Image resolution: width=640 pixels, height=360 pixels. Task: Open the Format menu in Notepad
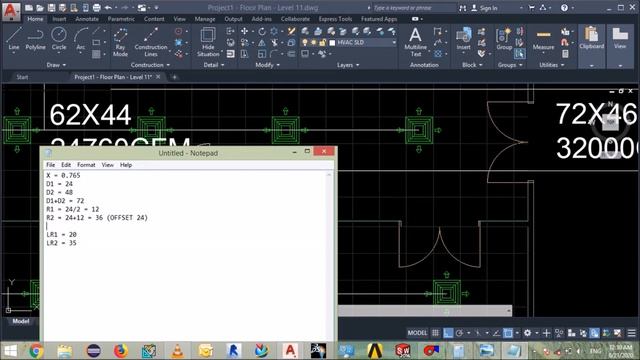pos(86,165)
